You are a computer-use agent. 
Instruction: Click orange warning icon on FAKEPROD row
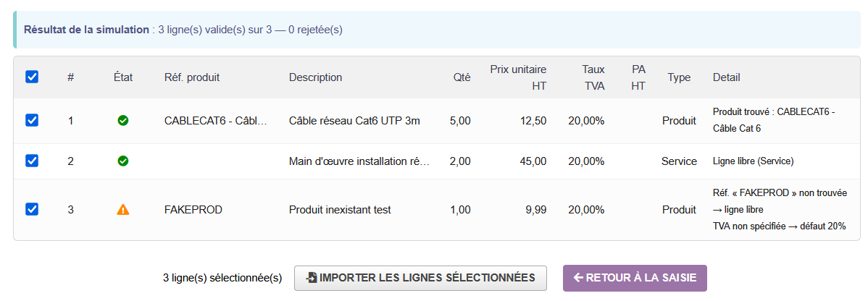pos(123,210)
